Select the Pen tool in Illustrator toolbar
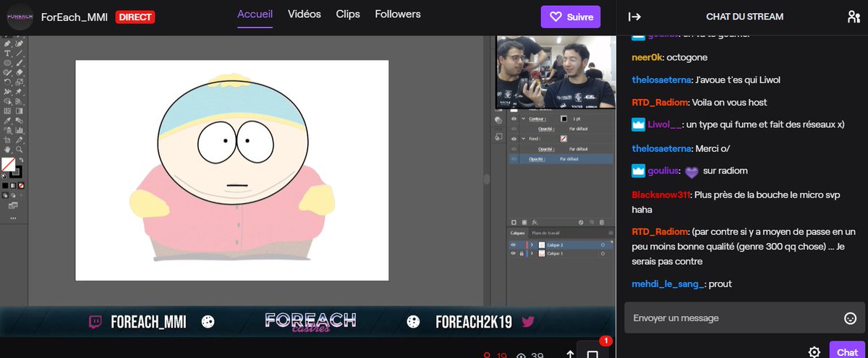This screenshot has width=868, height=358. [7, 43]
